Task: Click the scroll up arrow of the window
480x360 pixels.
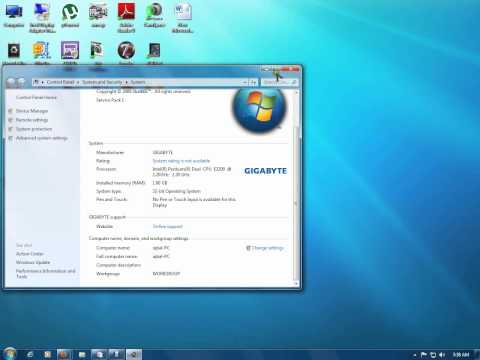Action: pyautogui.click(x=296, y=93)
